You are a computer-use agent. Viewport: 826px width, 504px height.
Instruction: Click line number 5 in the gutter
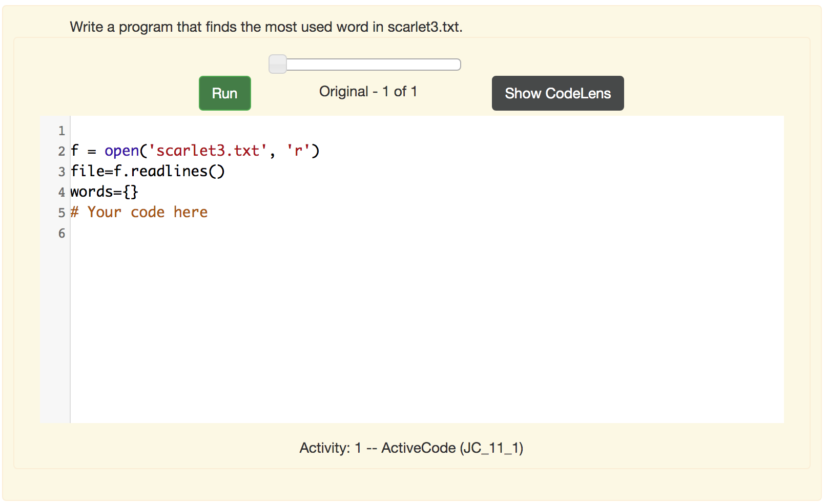point(61,213)
